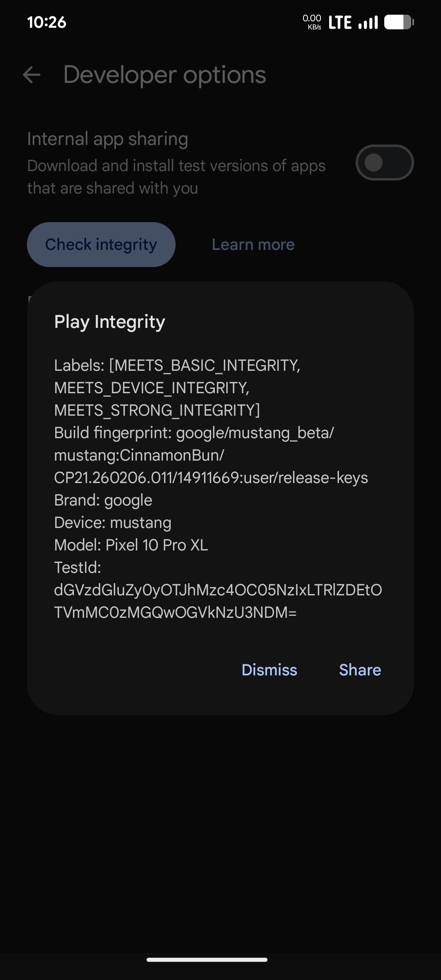Tap the home gesture bar at bottom
Viewport: 441px width, 980px height.
tap(207, 960)
